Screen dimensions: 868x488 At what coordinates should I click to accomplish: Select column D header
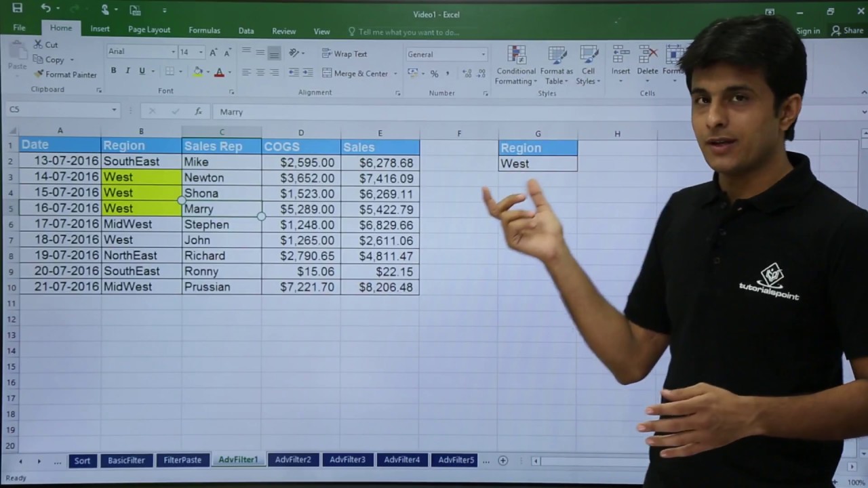[301, 133]
